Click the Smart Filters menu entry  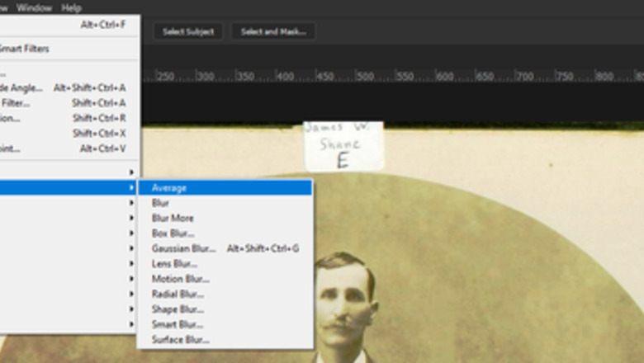tap(69, 49)
